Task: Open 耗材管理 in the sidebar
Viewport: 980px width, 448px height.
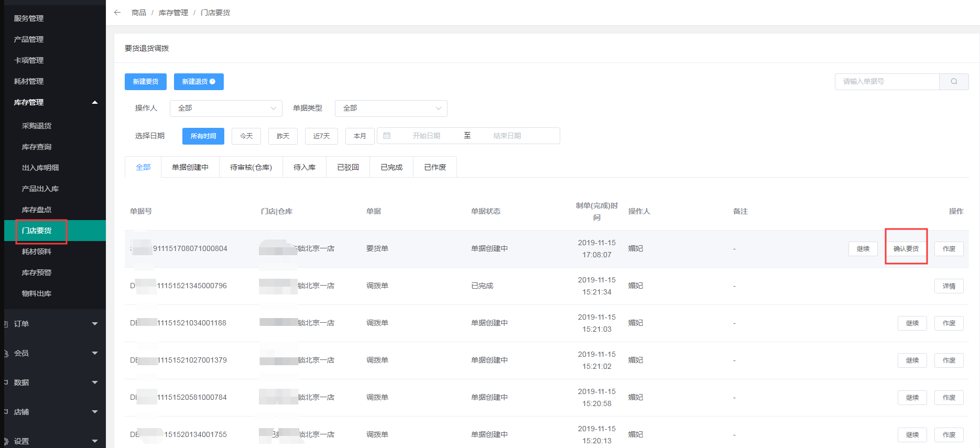Action: [55, 81]
